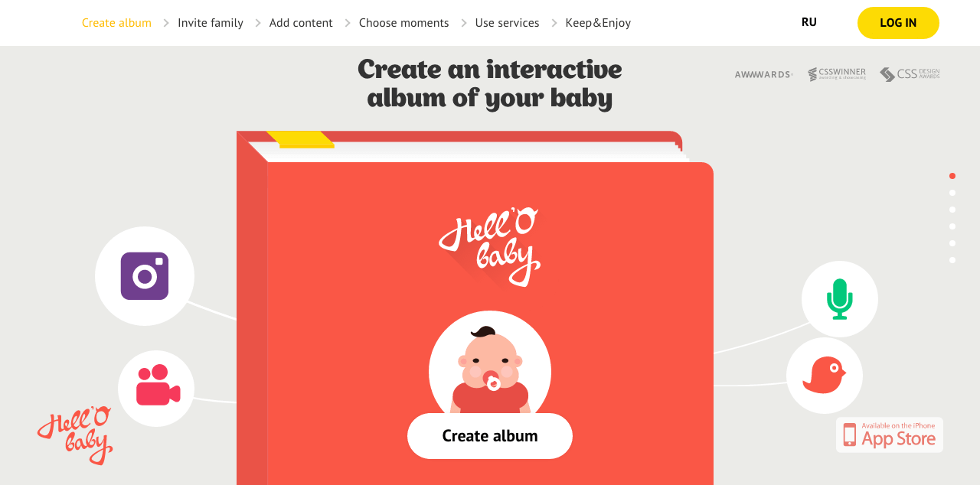Open the CSS Design Awards badge

910,74
